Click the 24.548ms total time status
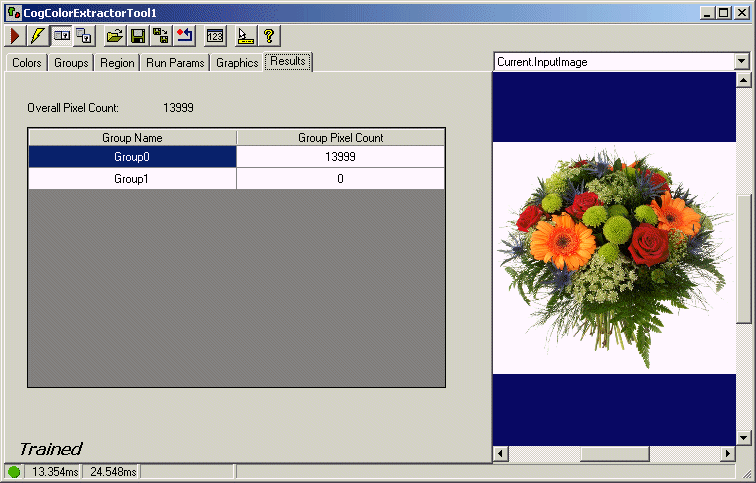Viewport: 756px width, 483px height. [113, 472]
